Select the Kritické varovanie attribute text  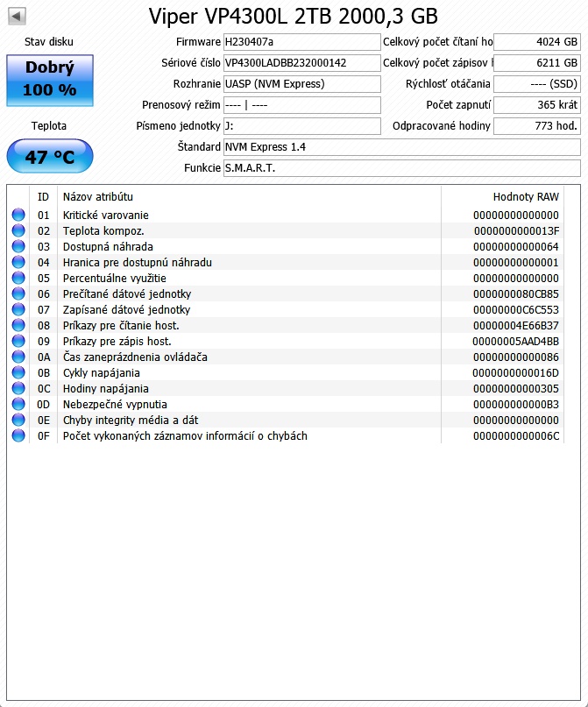coord(105,215)
